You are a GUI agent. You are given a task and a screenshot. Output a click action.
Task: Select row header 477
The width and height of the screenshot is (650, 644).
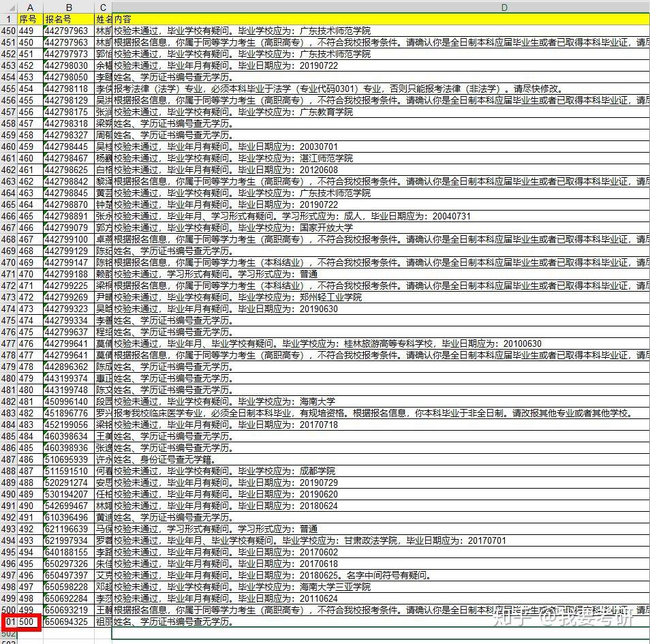point(8,343)
